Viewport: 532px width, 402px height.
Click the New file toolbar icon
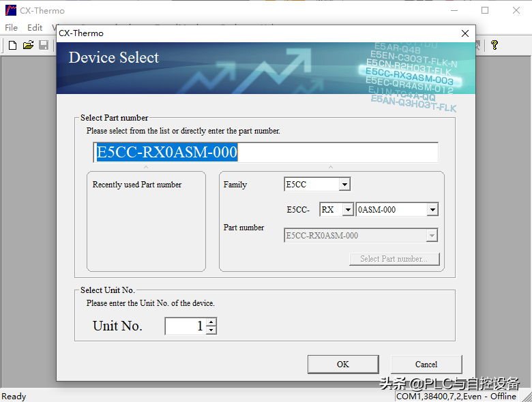pyautogui.click(x=12, y=45)
